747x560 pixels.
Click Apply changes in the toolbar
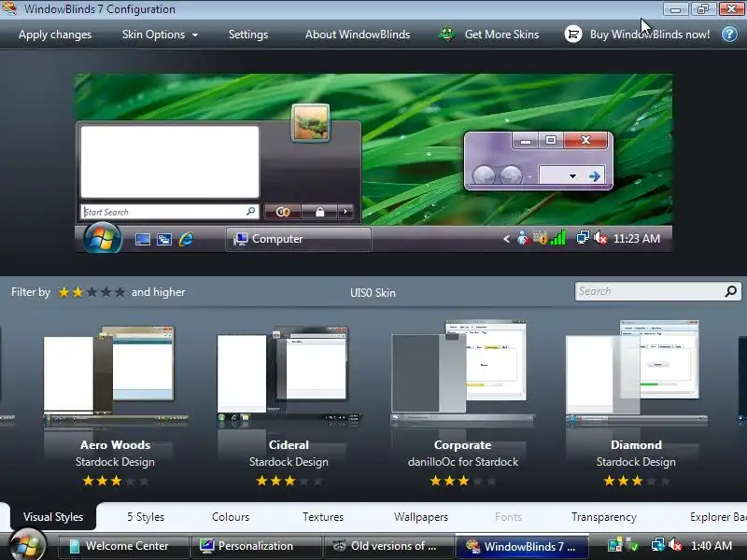tap(55, 35)
